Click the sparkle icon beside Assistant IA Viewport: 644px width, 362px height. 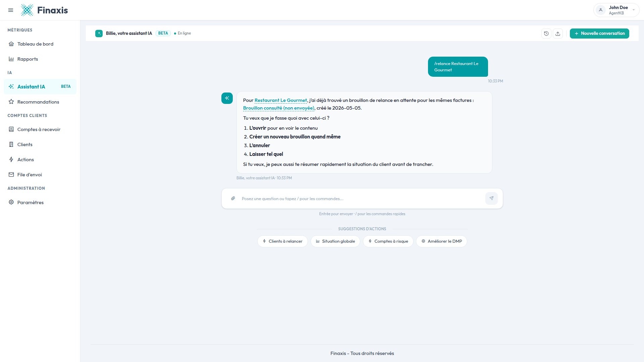pyautogui.click(x=11, y=86)
